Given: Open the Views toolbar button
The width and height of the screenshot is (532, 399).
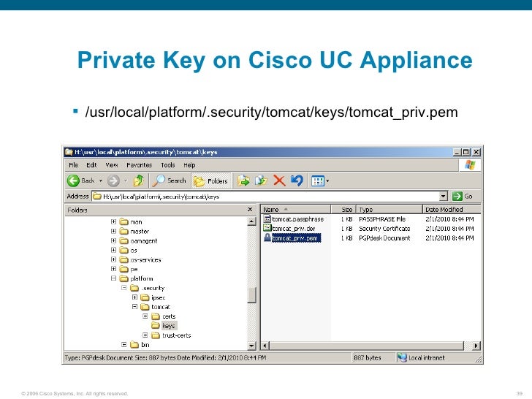Looking at the screenshot, I should 318,181.
